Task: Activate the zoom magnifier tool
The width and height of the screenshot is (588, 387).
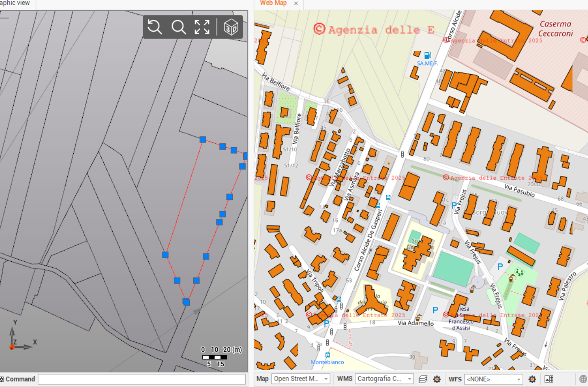Action: click(178, 27)
